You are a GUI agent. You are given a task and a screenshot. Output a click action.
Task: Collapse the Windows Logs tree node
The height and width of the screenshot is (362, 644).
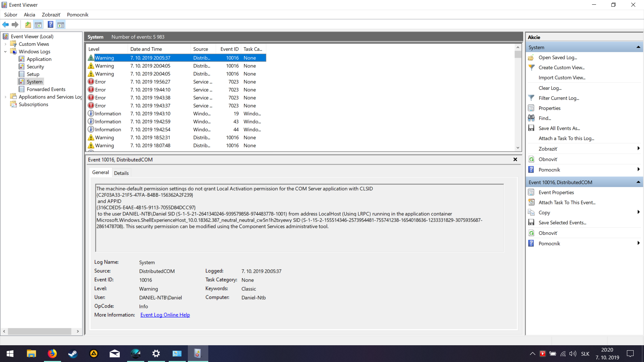tap(5, 52)
